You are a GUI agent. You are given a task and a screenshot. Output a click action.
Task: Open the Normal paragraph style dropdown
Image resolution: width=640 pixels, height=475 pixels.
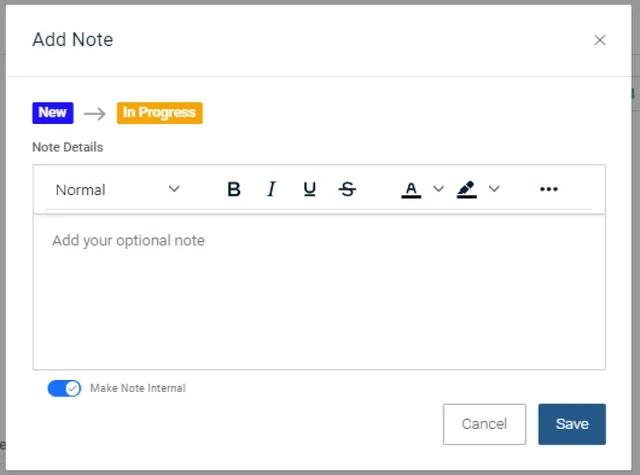tap(117, 190)
